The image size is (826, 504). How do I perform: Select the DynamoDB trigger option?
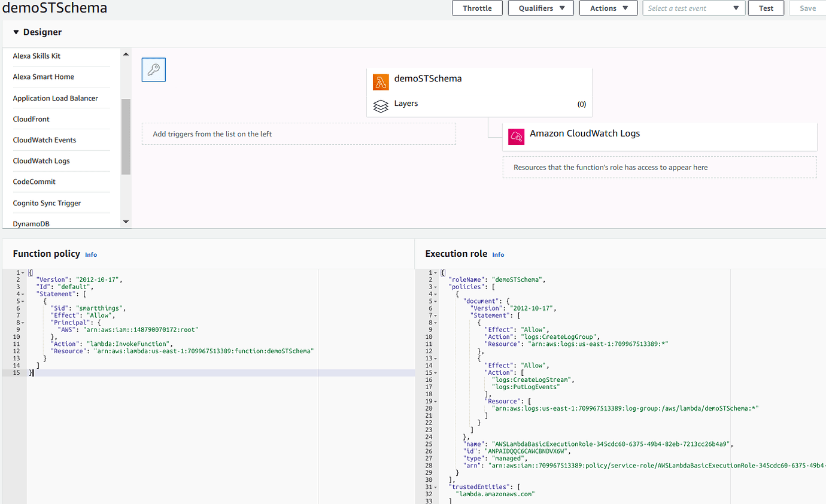tap(31, 223)
